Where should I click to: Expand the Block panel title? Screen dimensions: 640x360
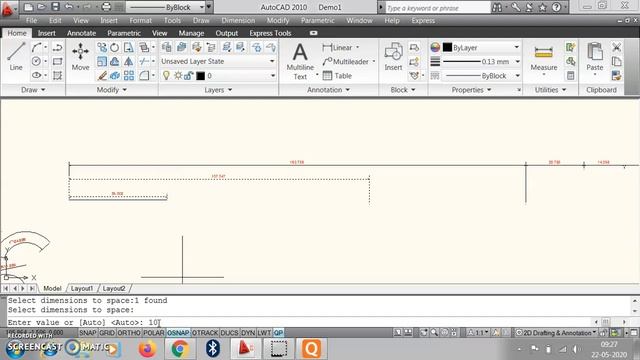point(402,90)
